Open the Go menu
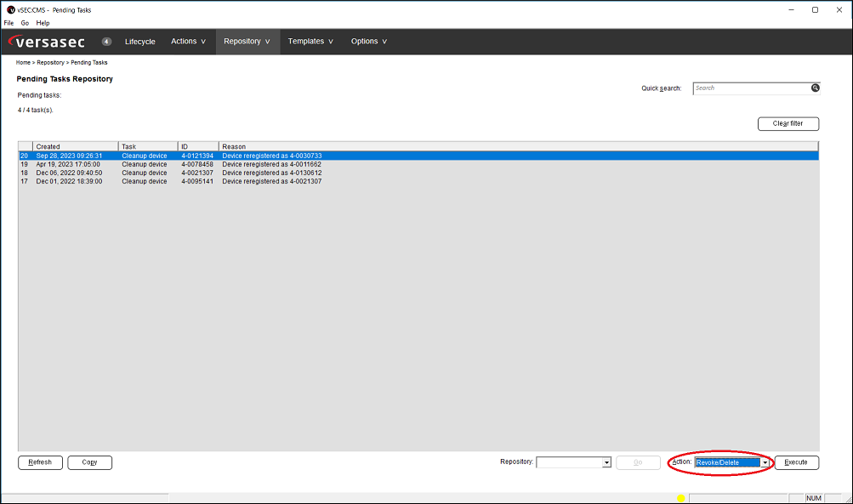Screen dimensions: 853x504 (x=25, y=23)
